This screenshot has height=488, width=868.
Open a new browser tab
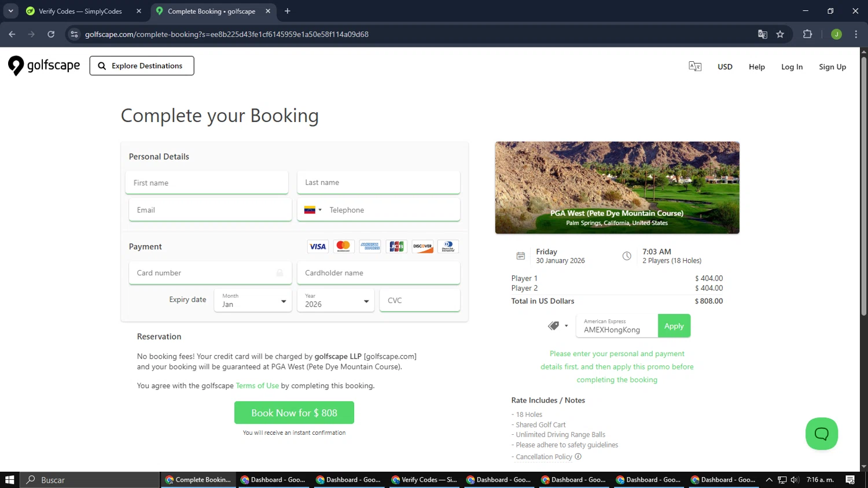click(x=288, y=11)
